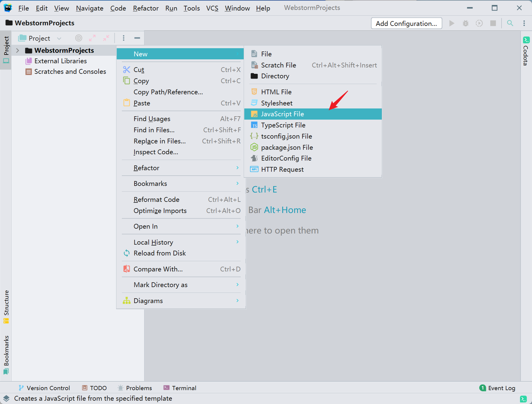Image resolution: width=532 pixels, height=404 pixels.
Task: Click Find Usages menu entry
Action: coord(181,119)
